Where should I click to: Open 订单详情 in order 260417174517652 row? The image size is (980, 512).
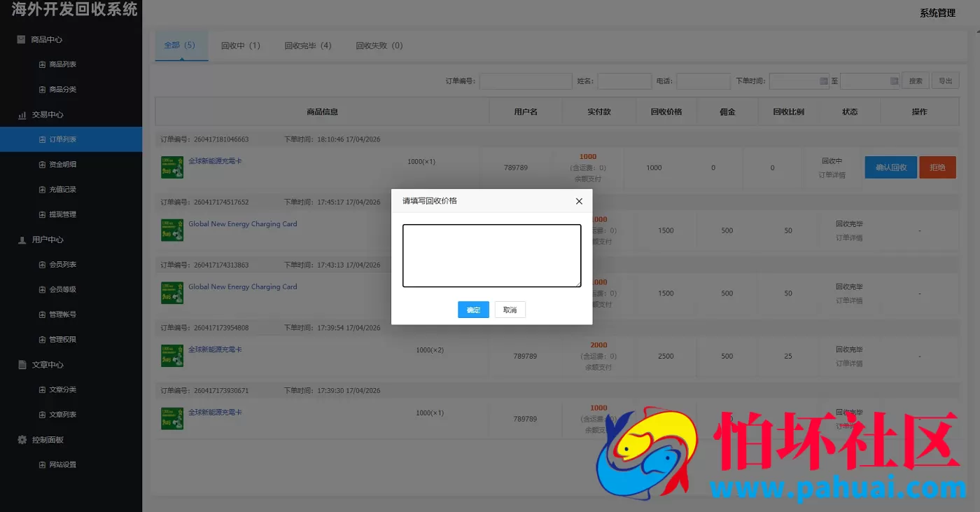click(849, 238)
